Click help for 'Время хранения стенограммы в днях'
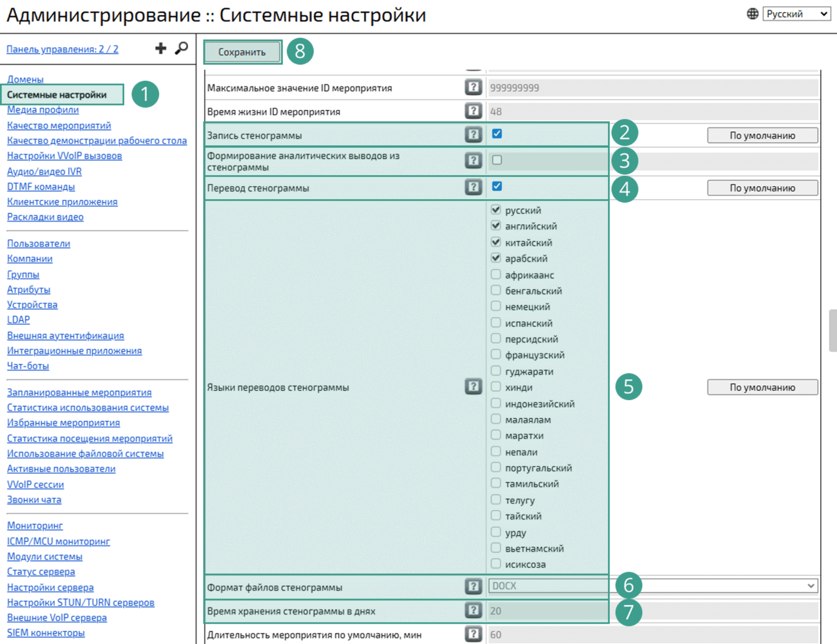This screenshot has width=837, height=644. pos(474,611)
